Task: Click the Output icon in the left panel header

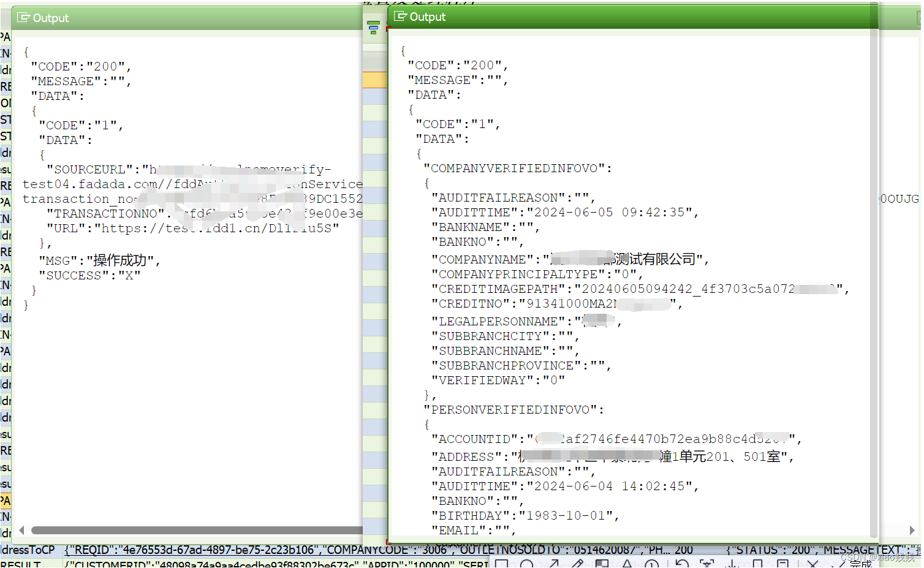Action: click(x=23, y=18)
